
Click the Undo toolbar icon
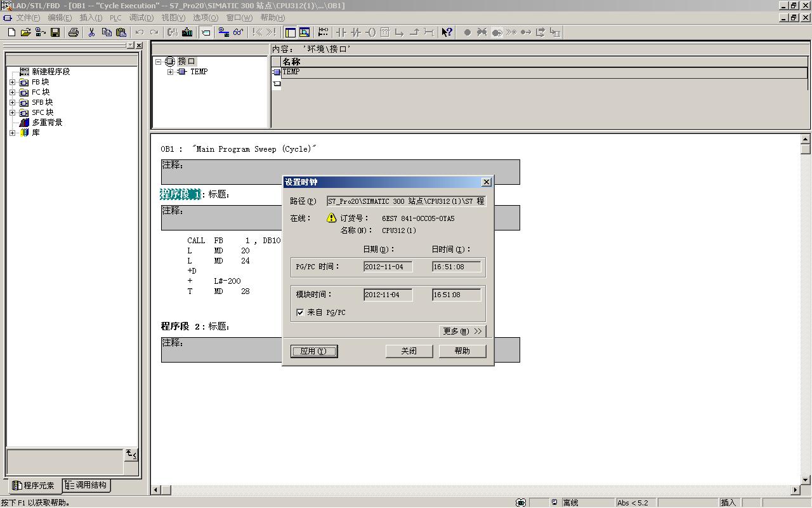[139, 32]
